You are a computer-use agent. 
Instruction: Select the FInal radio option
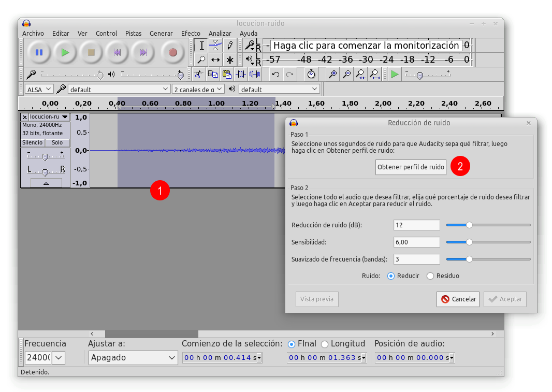coord(292,344)
